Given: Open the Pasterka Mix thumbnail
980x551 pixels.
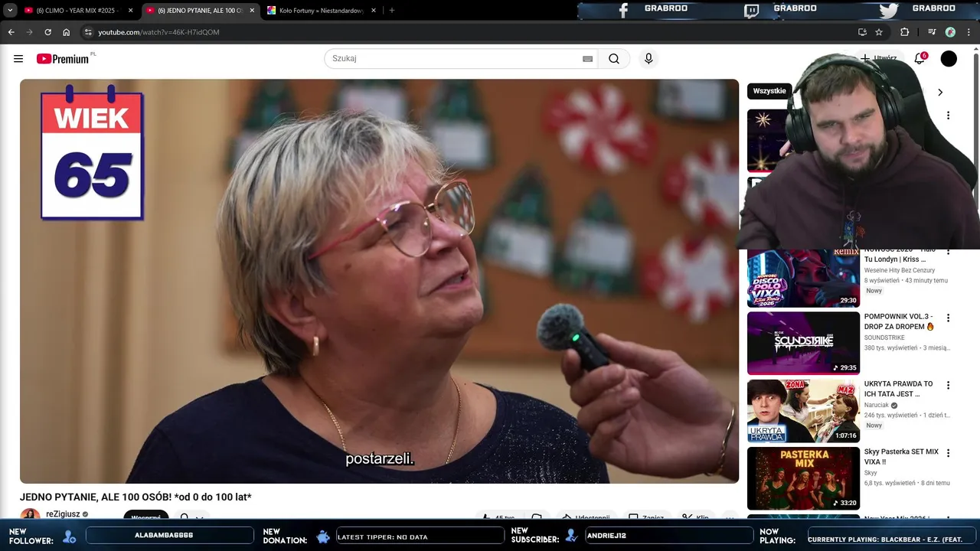Looking at the screenshot, I should pos(803,478).
